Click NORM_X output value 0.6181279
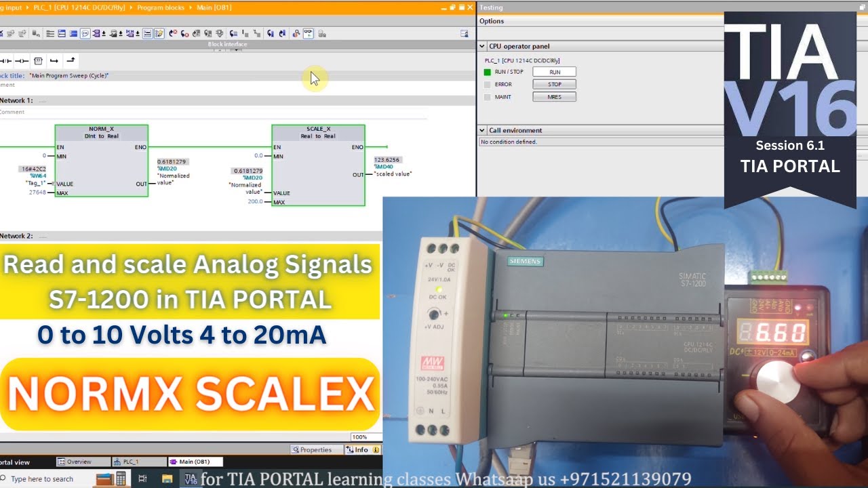The width and height of the screenshot is (868, 488). [172, 161]
